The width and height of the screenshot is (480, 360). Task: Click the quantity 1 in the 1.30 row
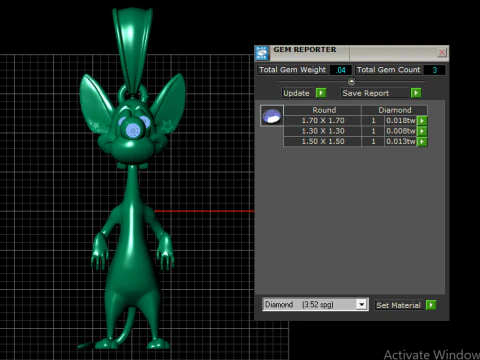(373, 131)
